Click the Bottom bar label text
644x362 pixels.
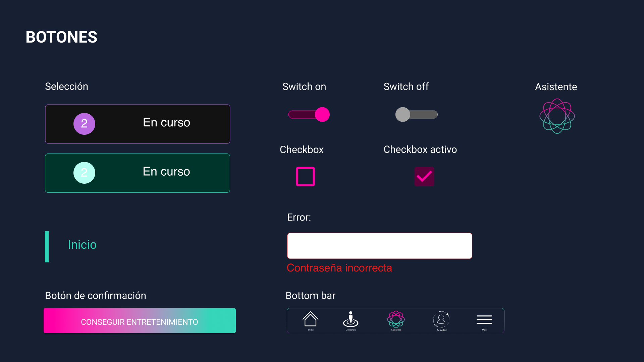(x=310, y=296)
